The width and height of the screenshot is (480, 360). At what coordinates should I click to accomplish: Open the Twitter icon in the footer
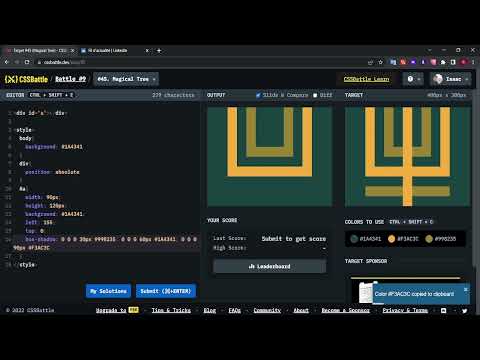[x=464, y=310]
